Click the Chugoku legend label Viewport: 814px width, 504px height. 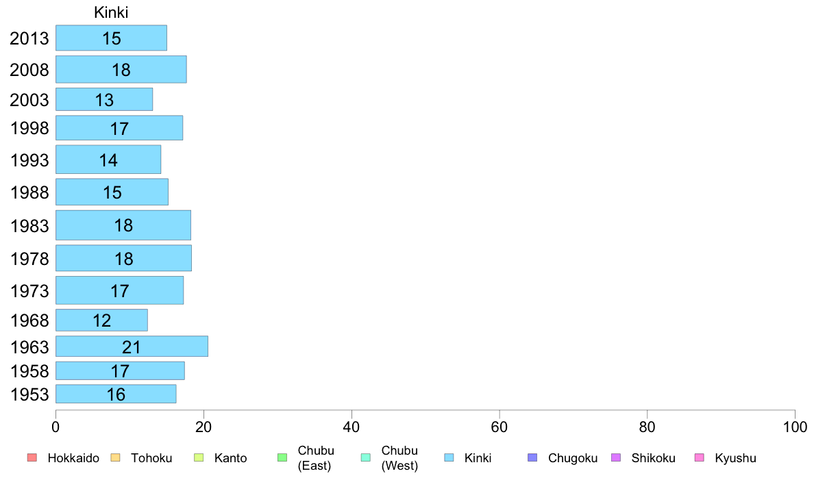(x=573, y=458)
